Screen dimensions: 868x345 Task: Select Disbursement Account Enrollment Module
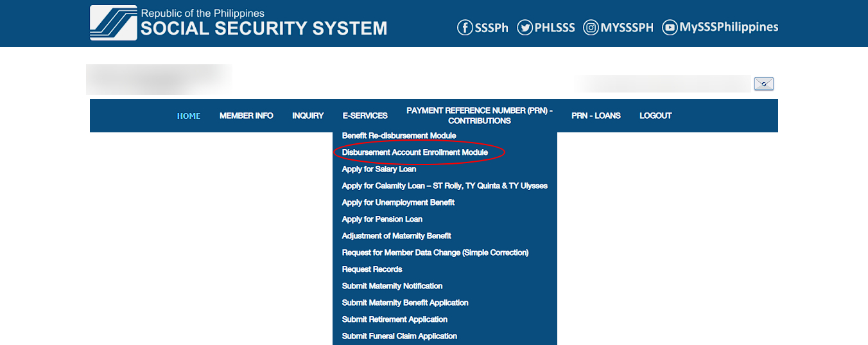(415, 152)
